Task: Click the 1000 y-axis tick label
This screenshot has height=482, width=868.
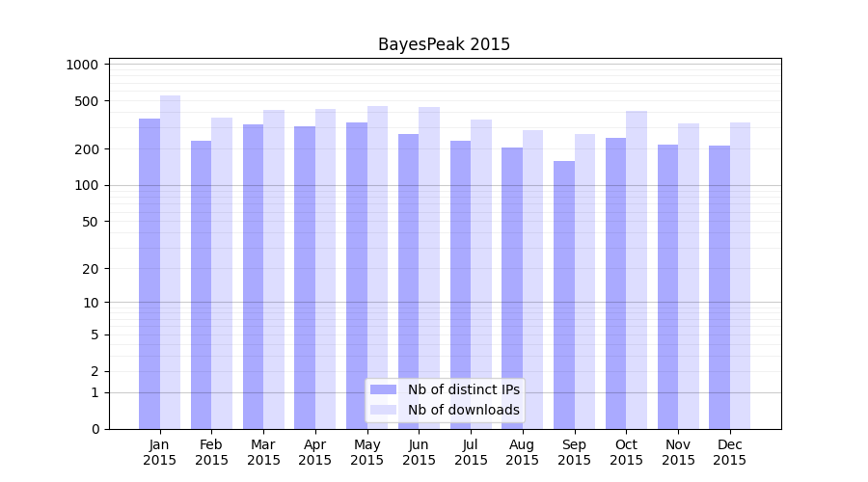Action: coord(82,65)
